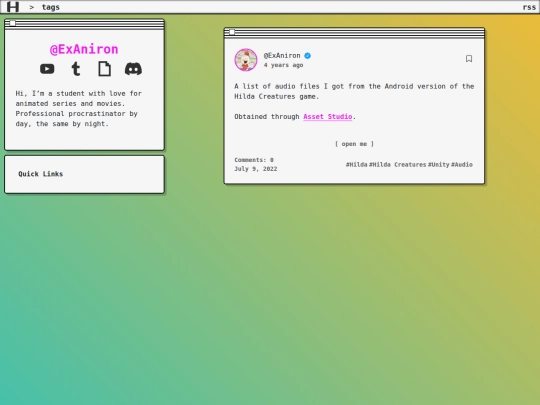
Task: Open the H home logo
Action: (13, 7)
